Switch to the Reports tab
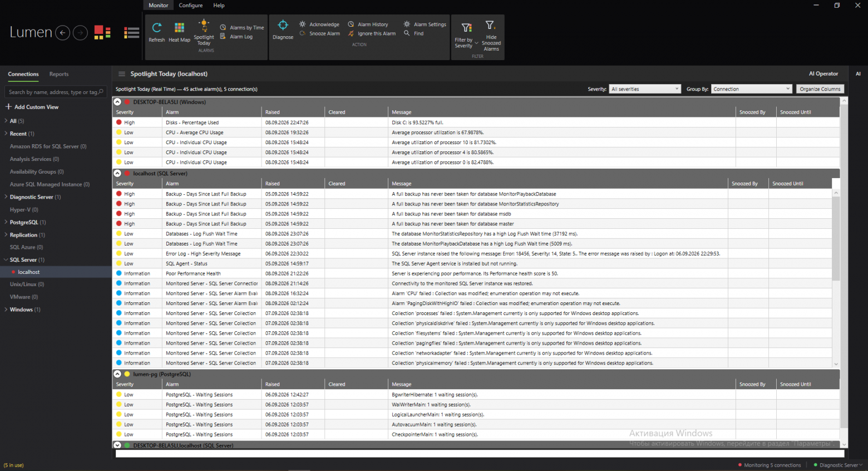Screen dimensions: 868x471 (59, 74)
